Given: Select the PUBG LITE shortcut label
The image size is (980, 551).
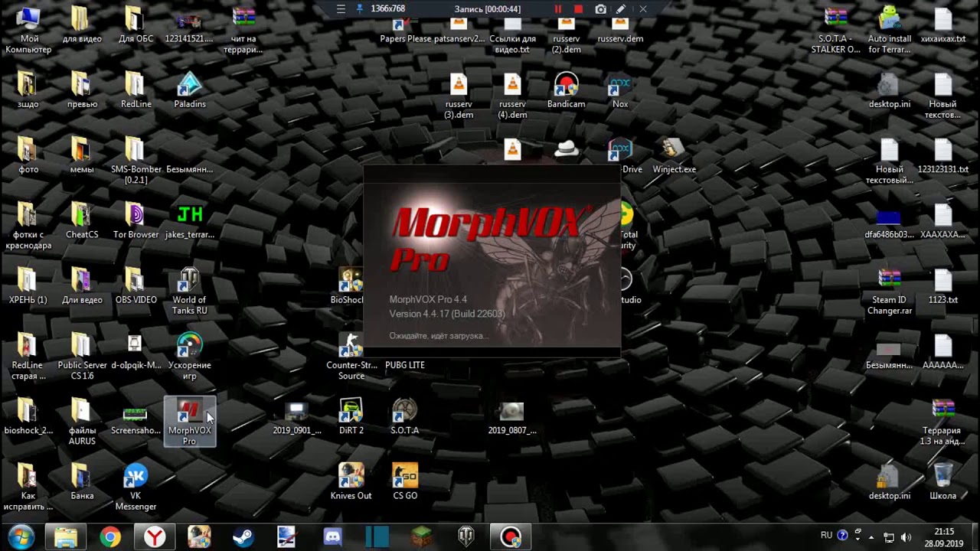Looking at the screenshot, I should pos(405,365).
